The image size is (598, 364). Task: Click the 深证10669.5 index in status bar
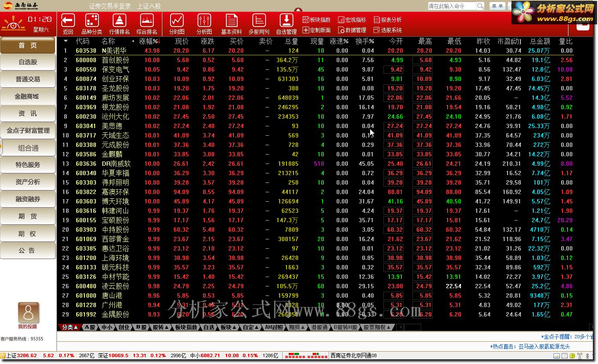(x=113, y=355)
